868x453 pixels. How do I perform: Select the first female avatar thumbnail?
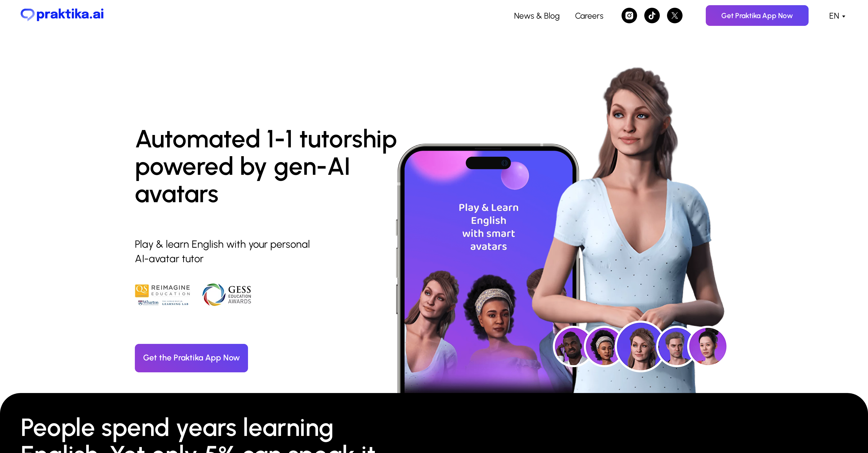(x=602, y=347)
